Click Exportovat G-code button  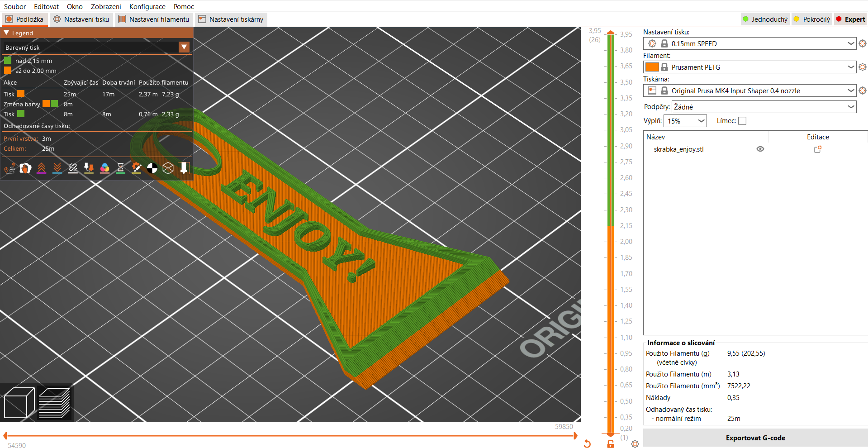(755, 438)
